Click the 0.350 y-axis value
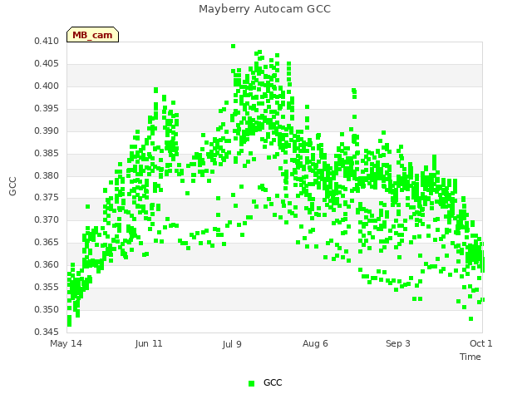The width and height of the screenshot is (532, 399). [x=47, y=309]
